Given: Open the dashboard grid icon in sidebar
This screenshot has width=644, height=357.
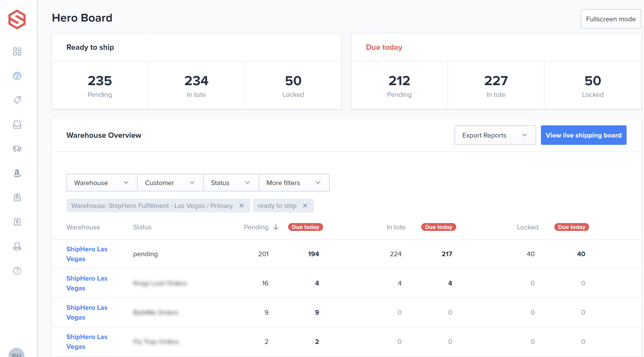Looking at the screenshot, I should click(17, 51).
